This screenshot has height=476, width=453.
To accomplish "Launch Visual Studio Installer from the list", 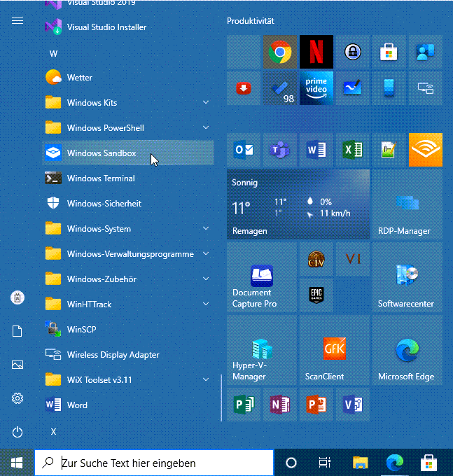I will (128, 27).
